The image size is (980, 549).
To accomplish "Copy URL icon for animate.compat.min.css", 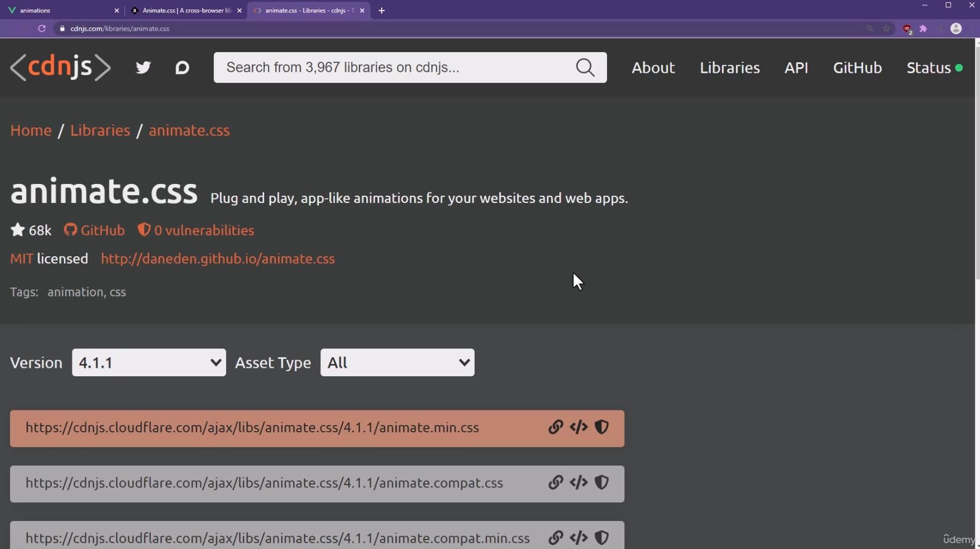I will click(x=555, y=538).
